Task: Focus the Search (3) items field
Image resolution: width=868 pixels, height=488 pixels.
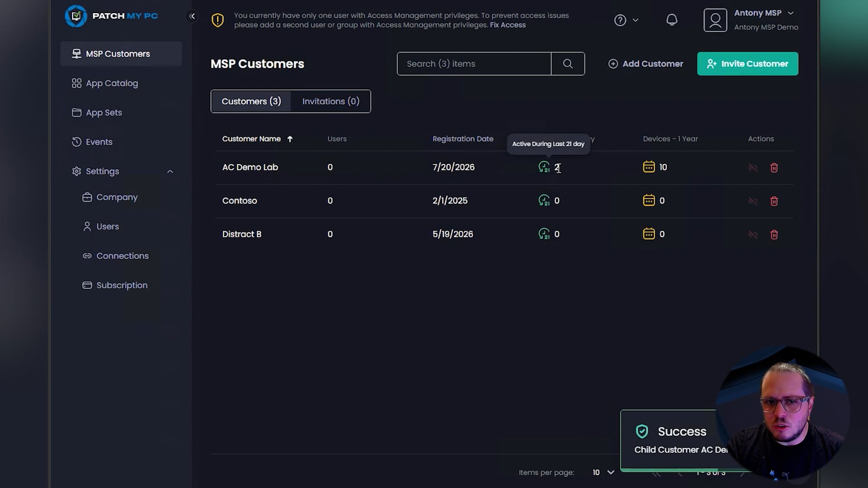Action: [x=474, y=64]
